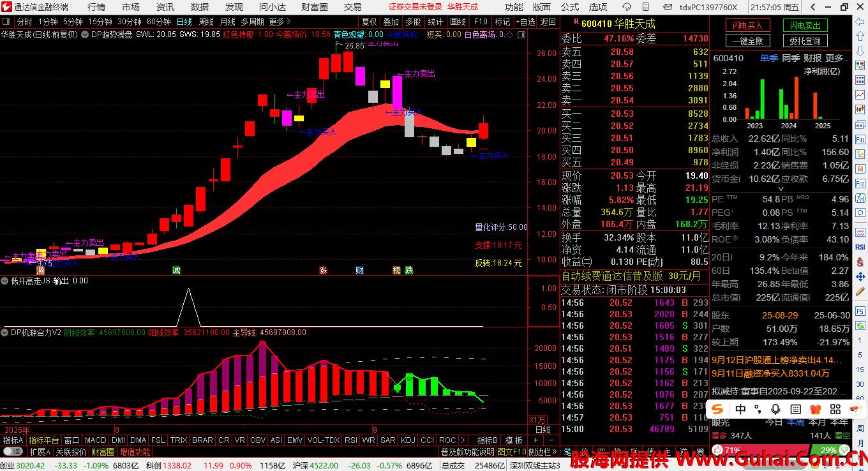Viewport: 868px width, 471px height.
Task: Click the back chevron beside the clock
Action: pyautogui.click(x=811, y=7)
